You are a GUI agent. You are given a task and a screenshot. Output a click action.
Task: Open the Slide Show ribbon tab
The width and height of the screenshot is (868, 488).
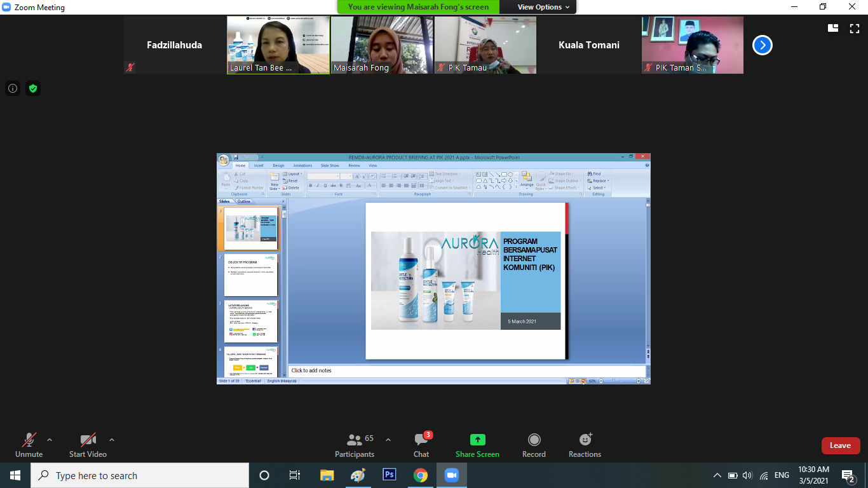coord(330,165)
